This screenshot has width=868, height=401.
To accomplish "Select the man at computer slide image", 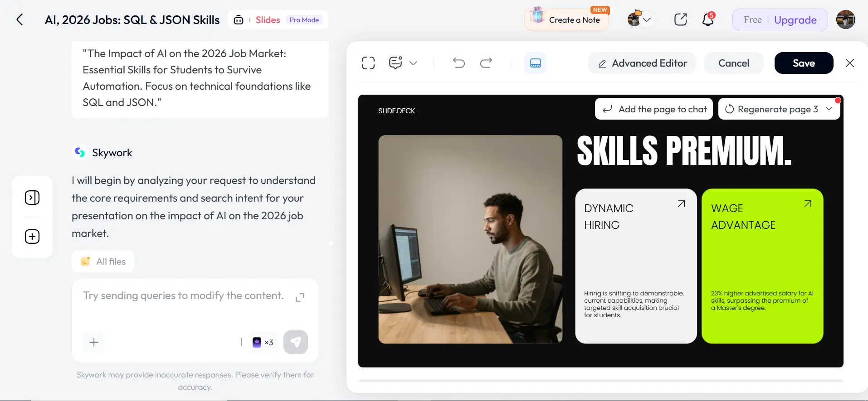I will [470, 239].
